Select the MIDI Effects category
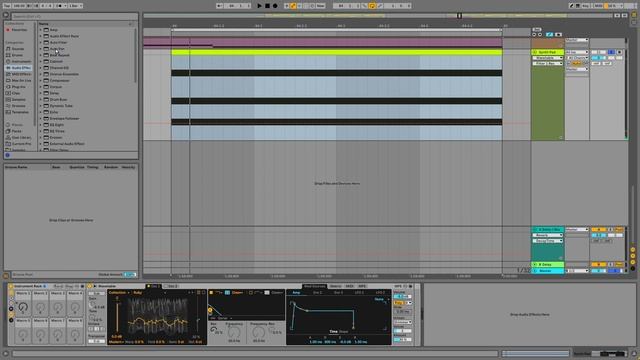Screen dimensions: 640x360 click(x=18, y=74)
